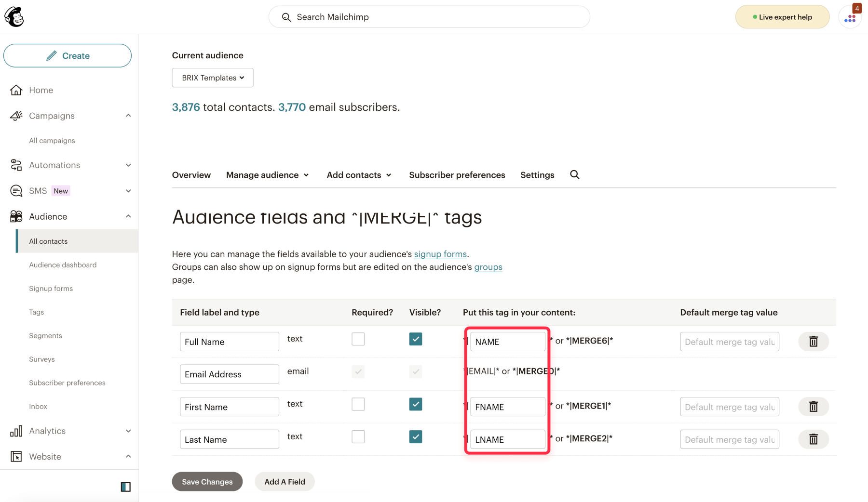Open the Manage audience dropdown
Image resolution: width=868 pixels, height=502 pixels.
coord(268,175)
